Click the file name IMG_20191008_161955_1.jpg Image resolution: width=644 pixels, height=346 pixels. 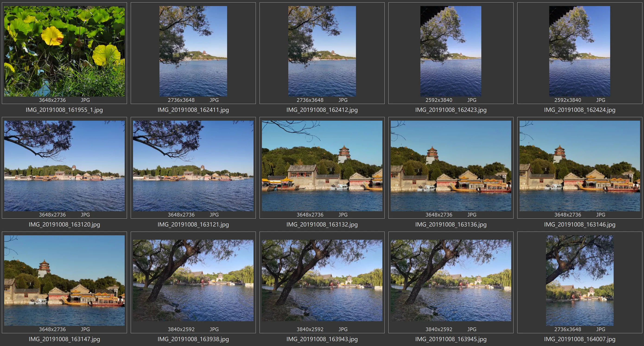coord(64,110)
